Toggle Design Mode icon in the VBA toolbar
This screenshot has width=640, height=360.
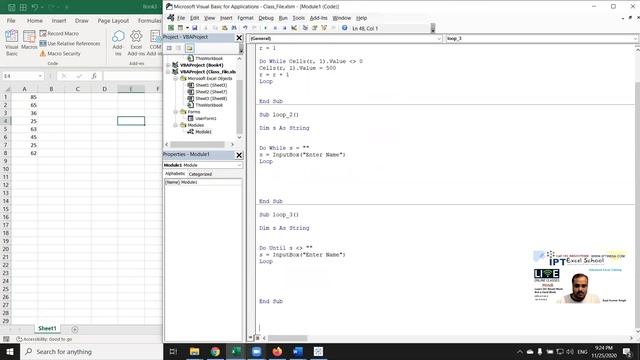tap(294, 28)
